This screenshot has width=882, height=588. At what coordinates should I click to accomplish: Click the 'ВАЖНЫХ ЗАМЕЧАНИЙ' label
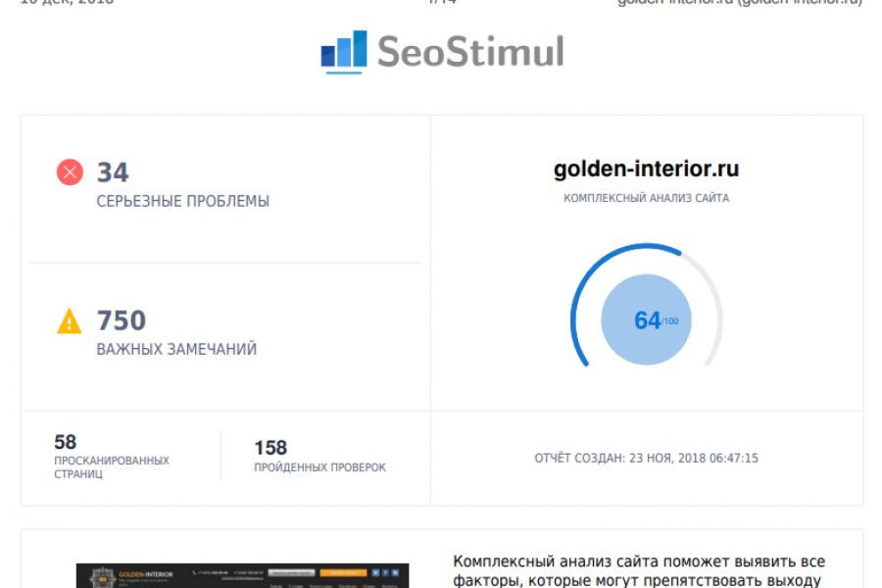176,349
